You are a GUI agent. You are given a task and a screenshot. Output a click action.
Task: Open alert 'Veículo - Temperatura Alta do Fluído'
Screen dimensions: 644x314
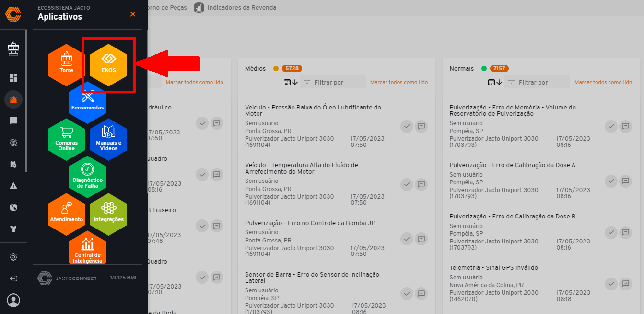302,168
